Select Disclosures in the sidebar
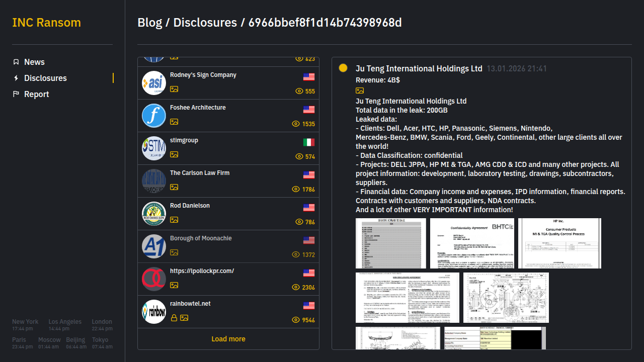The width and height of the screenshot is (644, 362). pyautogui.click(x=45, y=78)
